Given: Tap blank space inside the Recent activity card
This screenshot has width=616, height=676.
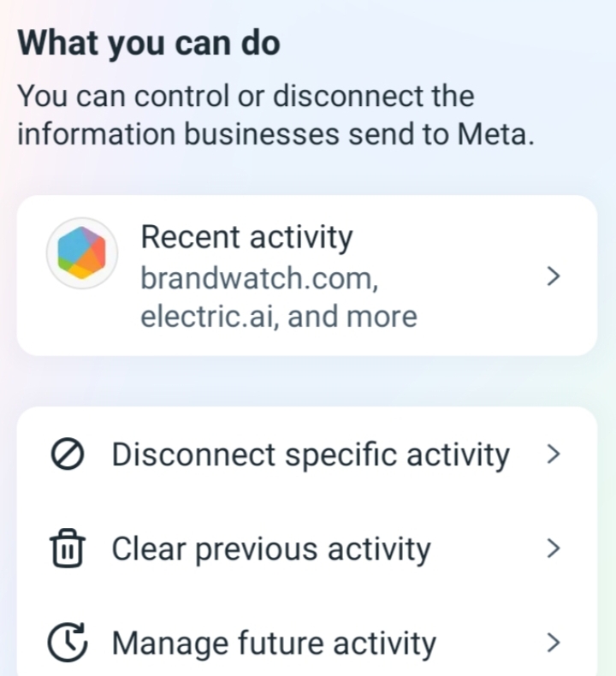Looking at the screenshot, I should [479, 329].
